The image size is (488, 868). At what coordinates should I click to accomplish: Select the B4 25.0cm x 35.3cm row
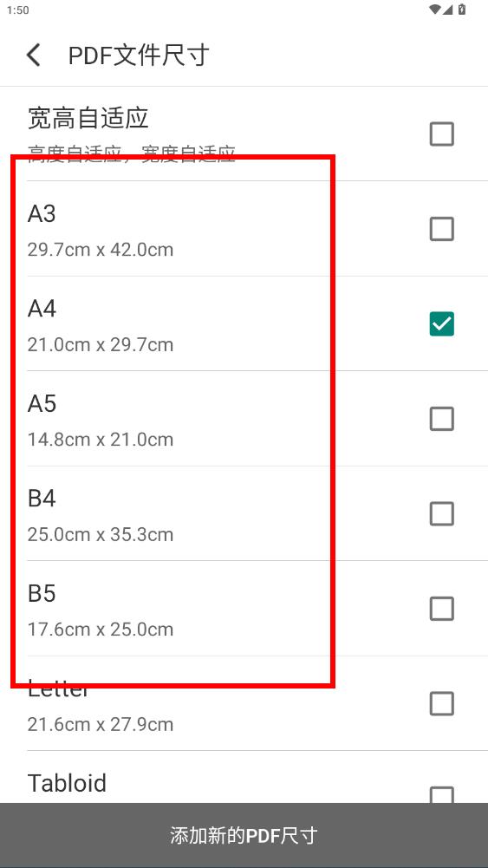[x=244, y=513]
